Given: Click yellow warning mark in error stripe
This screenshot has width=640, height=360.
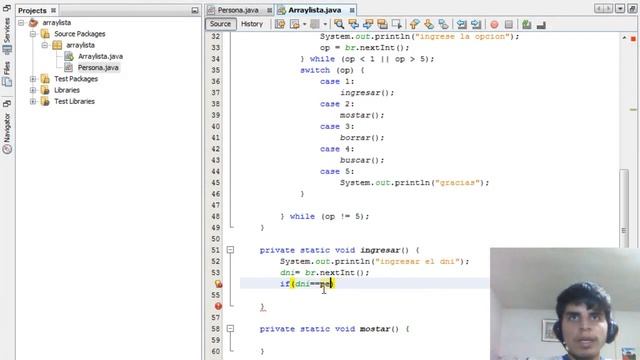Looking at the screenshot, I should pos(633,110).
